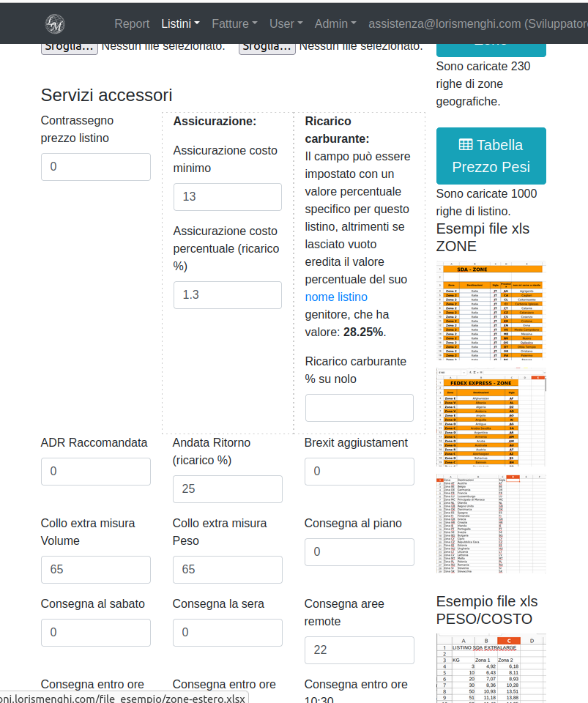Go to the Report menu item
Viewport: 588px width, 703px height.
(x=132, y=23)
